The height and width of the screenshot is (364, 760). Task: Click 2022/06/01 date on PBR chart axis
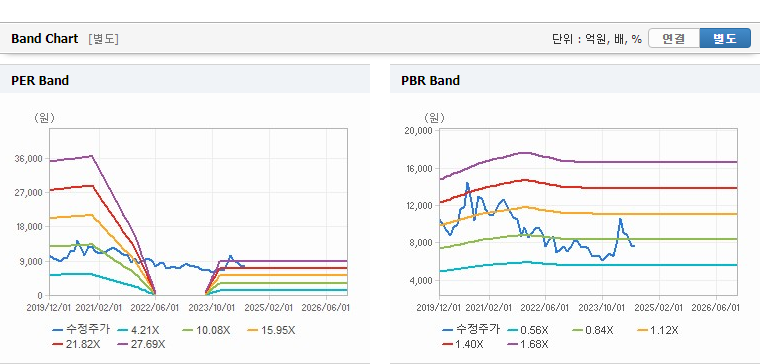coord(545,308)
